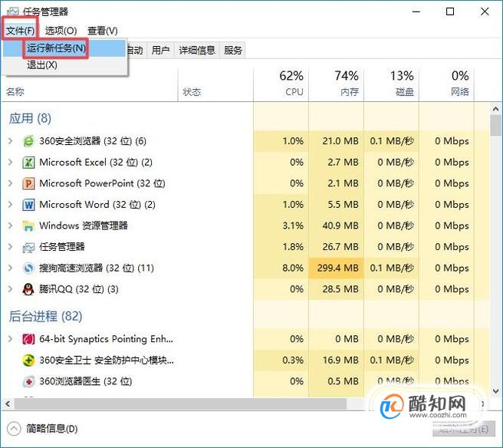The image size is (503, 448).
Task: Click the horizontal scrollbar thumb
Action: (181, 404)
